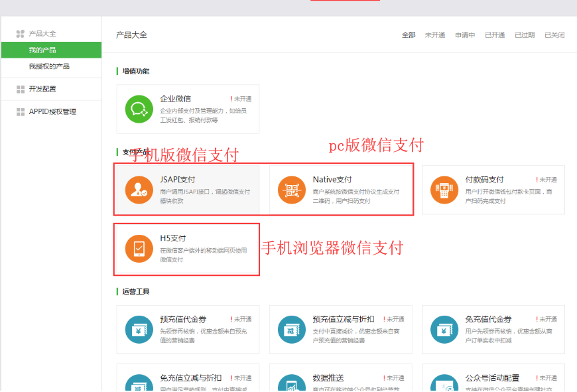Click the JSAPI支付 orange user icon
The width and height of the screenshot is (577, 392).
coord(139,190)
